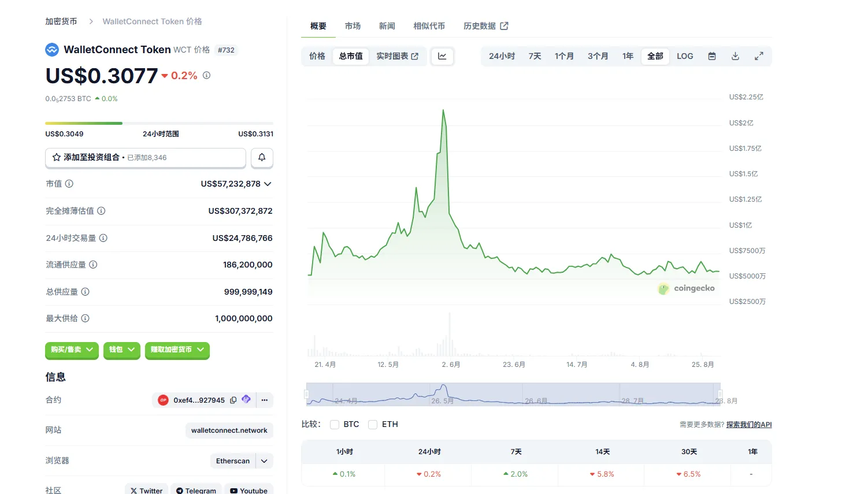Click 添加至投资组合 button

coord(145,157)
